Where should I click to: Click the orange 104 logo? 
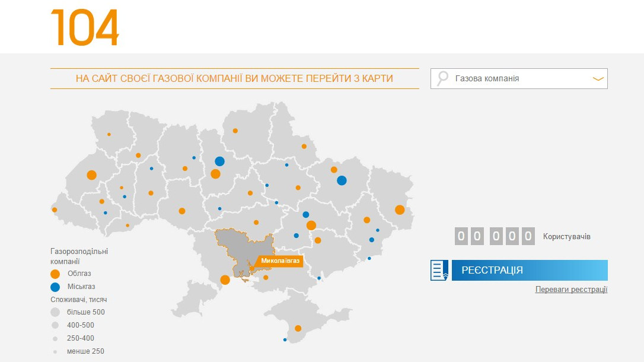click(x=85, y=27)
